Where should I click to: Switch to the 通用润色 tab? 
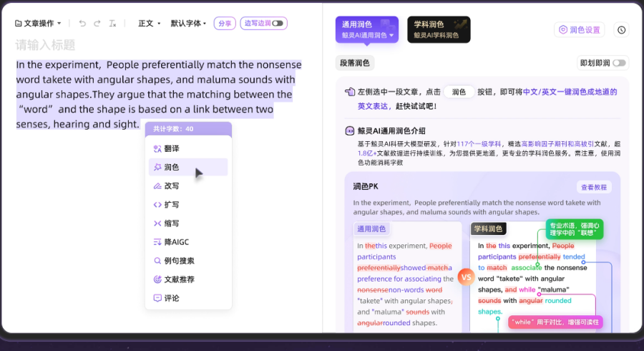[x=367, y=29]
